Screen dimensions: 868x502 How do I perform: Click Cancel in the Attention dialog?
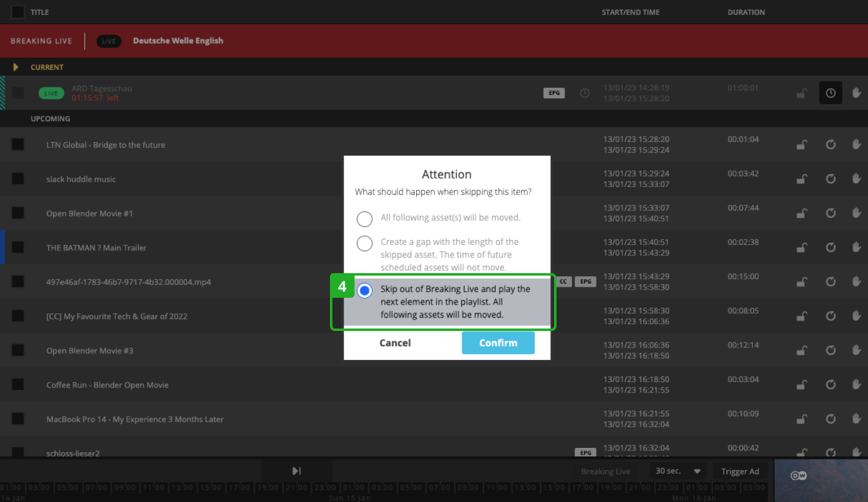click(x=395, y=343)
